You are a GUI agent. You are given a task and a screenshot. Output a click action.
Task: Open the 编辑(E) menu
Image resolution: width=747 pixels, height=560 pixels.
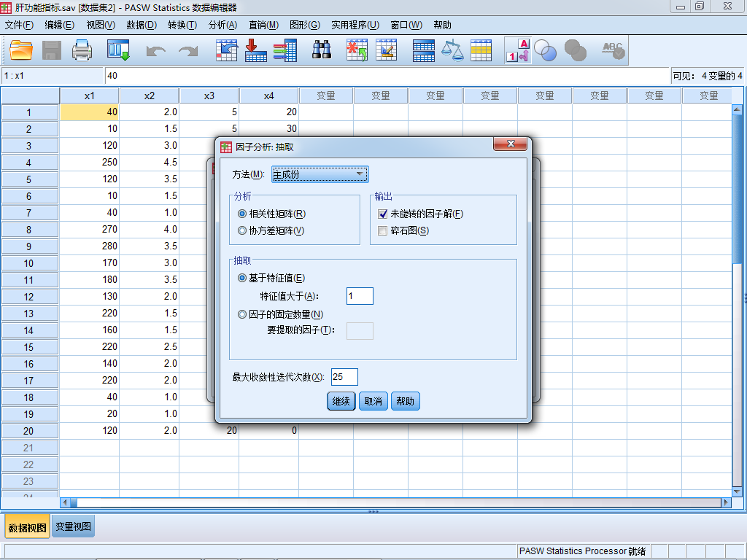[60, 25]
